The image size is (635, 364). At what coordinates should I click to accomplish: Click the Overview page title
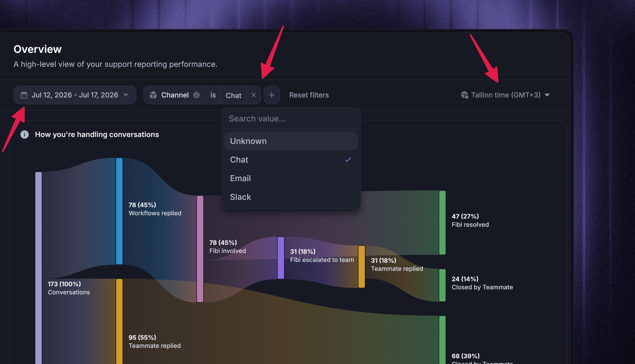coord(37,49)
